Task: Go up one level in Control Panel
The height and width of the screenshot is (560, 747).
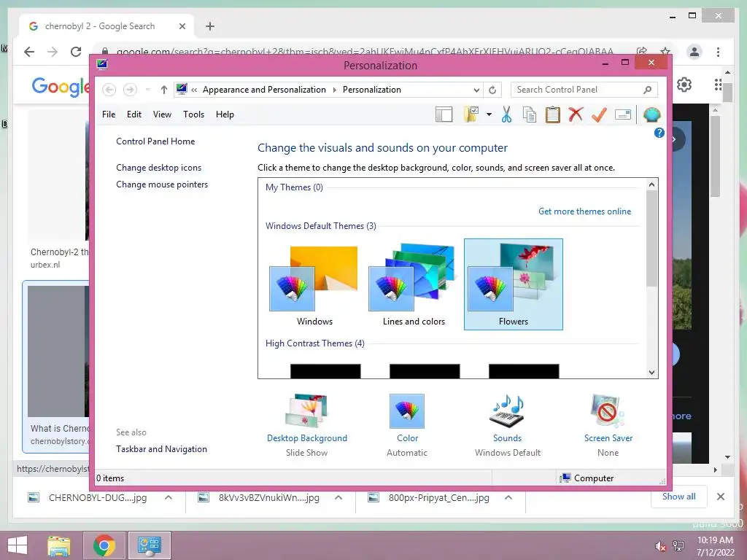Action: coord(164,90)
